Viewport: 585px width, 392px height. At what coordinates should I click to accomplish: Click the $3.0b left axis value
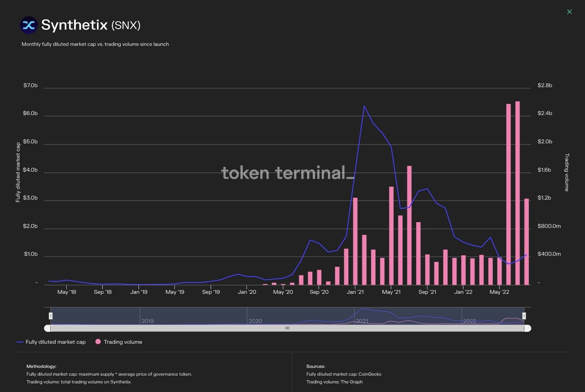pyautogui.click(x=30, y=198)
